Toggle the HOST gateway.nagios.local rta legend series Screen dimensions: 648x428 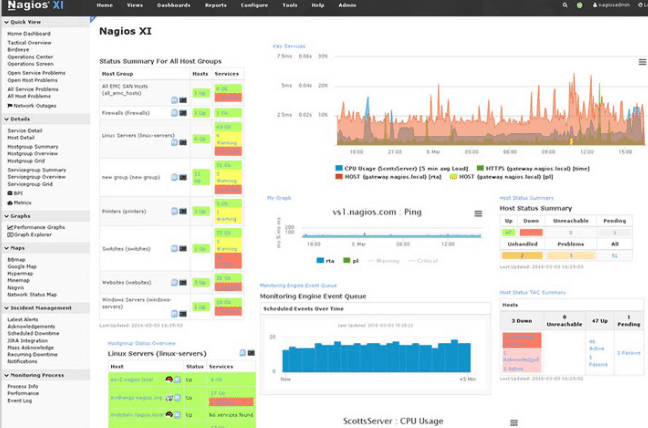pyautogui.click(x=388, y=177)
